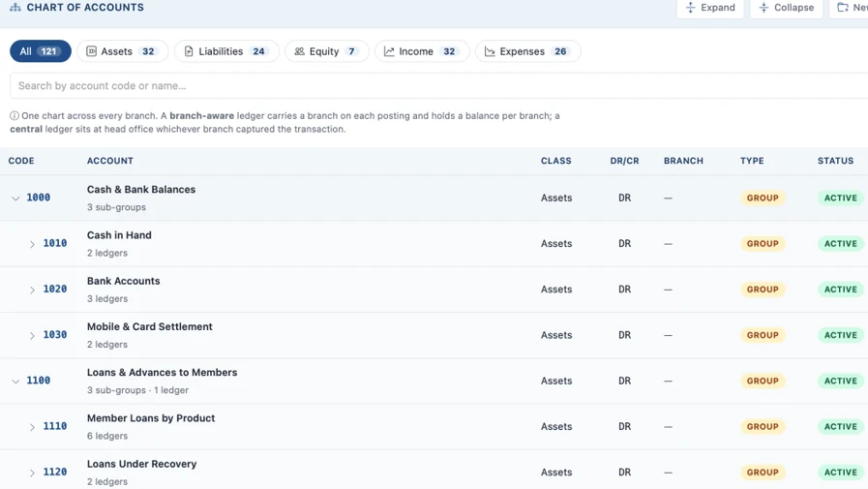Click the Expenses chart icon
The width and height of the screenshot is (868, 489).
pos(490,51)
